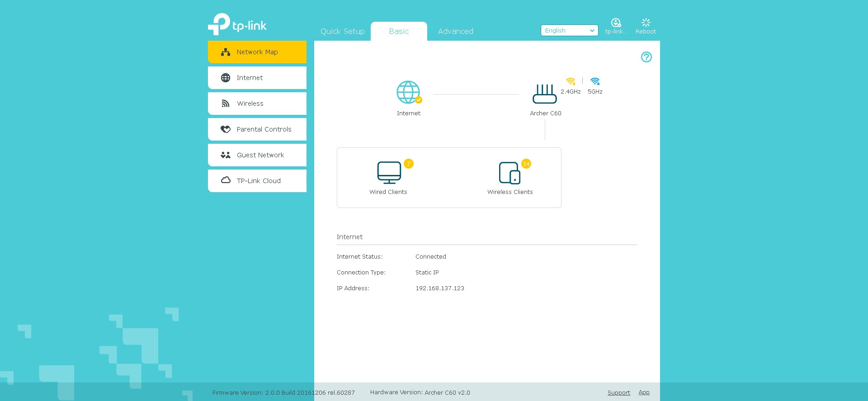Click the wireless clients count badge 34
868x401 pixels.
point(526,164)
